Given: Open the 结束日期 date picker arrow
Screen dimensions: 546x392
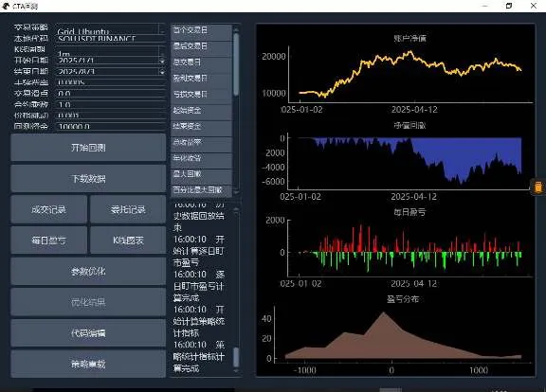Looking at the screenshot, I should 162,72.
